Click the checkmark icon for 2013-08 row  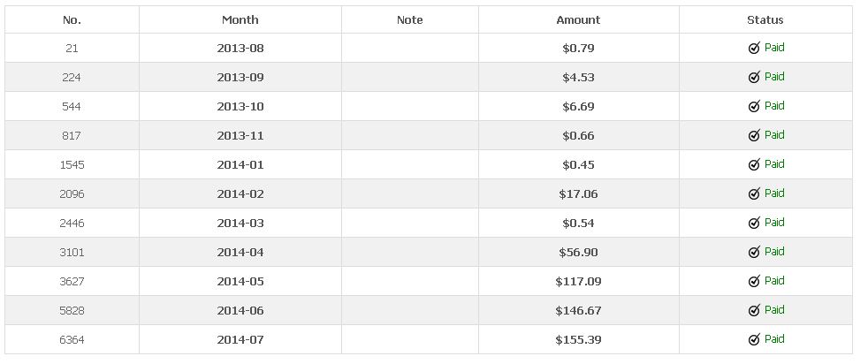click(754, 48)
